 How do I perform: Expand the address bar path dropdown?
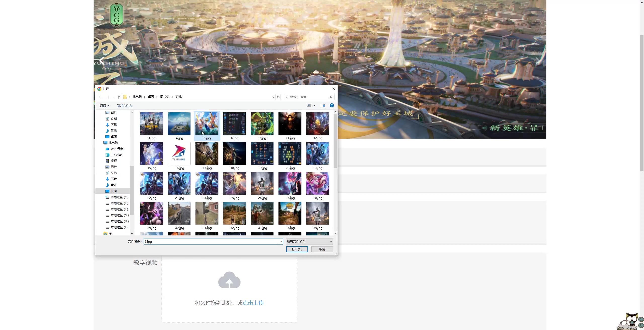tap(273, 97)
